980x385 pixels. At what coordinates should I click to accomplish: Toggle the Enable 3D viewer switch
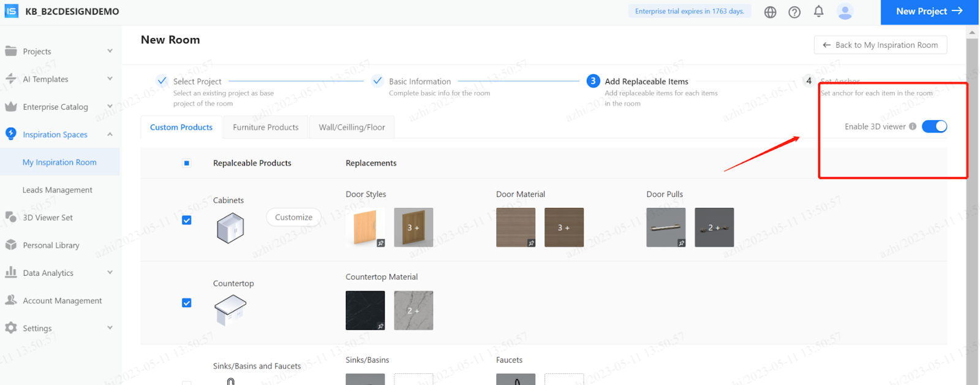click(934, 126)
